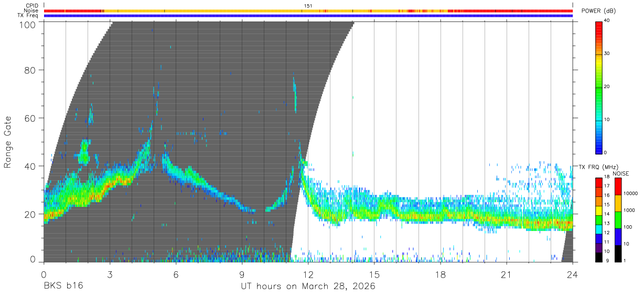Image resolution: width=644 pixels, height=297 pixels.
Task: Click power legend value 30
Action: tap(607, 53)
